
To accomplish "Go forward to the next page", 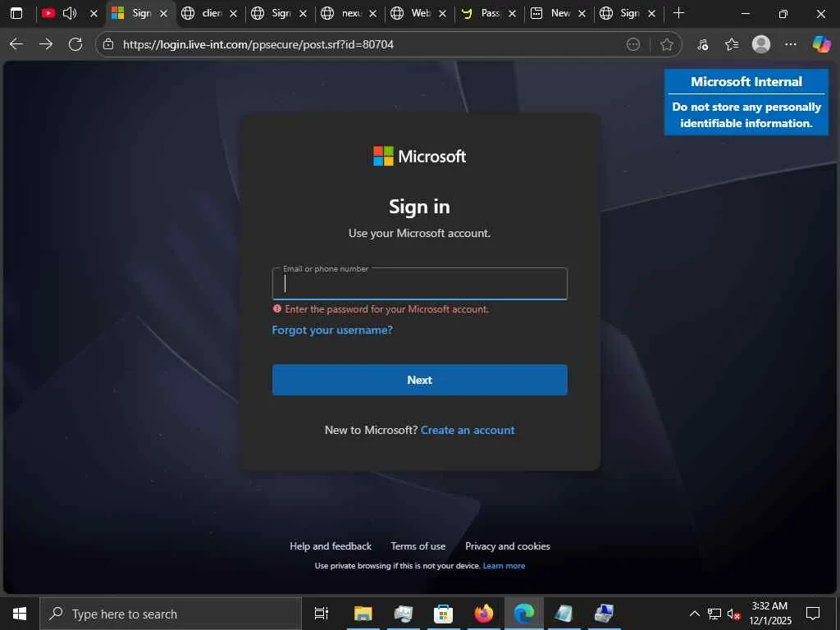I will (x=46, y=44).
